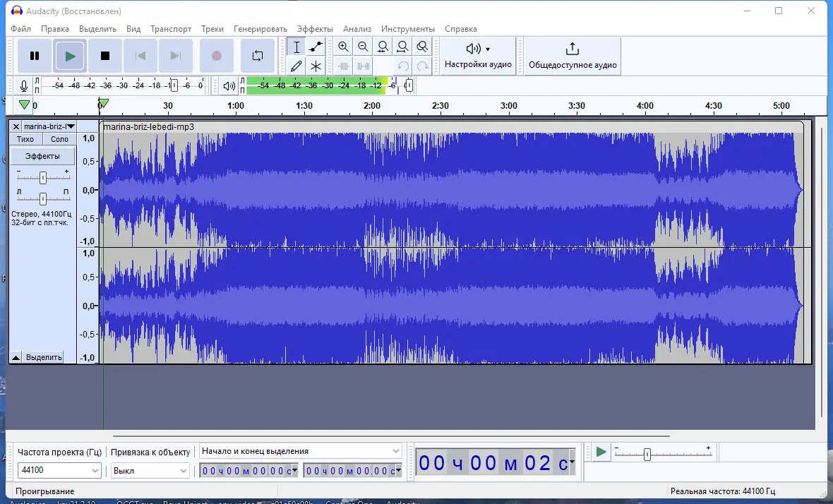
Task: Click the Undo arrow icon
Action: 402,66
